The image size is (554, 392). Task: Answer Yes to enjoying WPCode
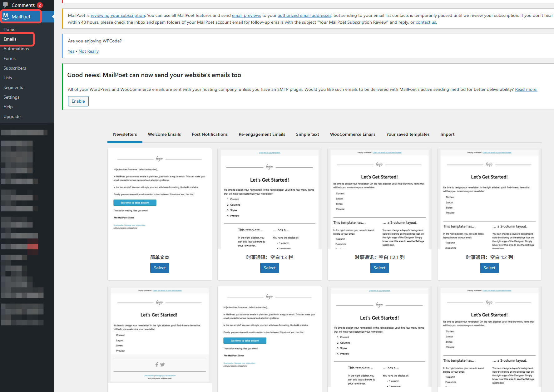pos(71,51)
